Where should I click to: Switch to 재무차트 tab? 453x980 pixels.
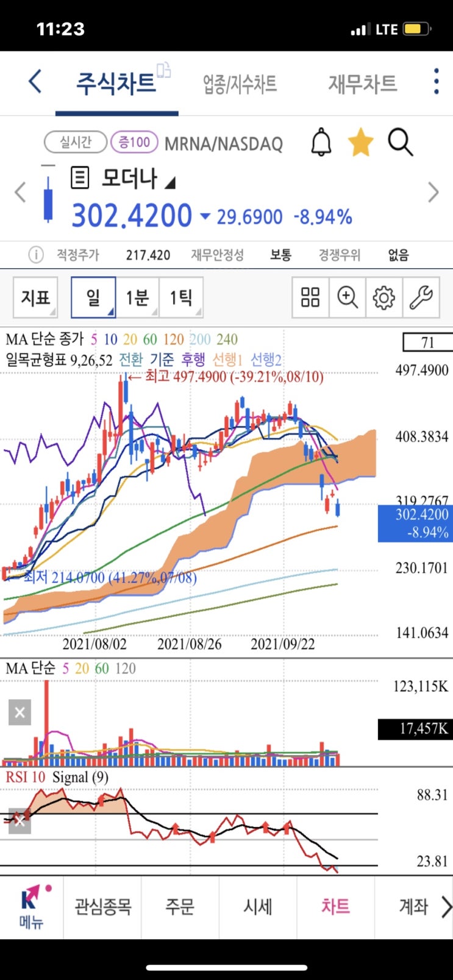pos(363,83)
